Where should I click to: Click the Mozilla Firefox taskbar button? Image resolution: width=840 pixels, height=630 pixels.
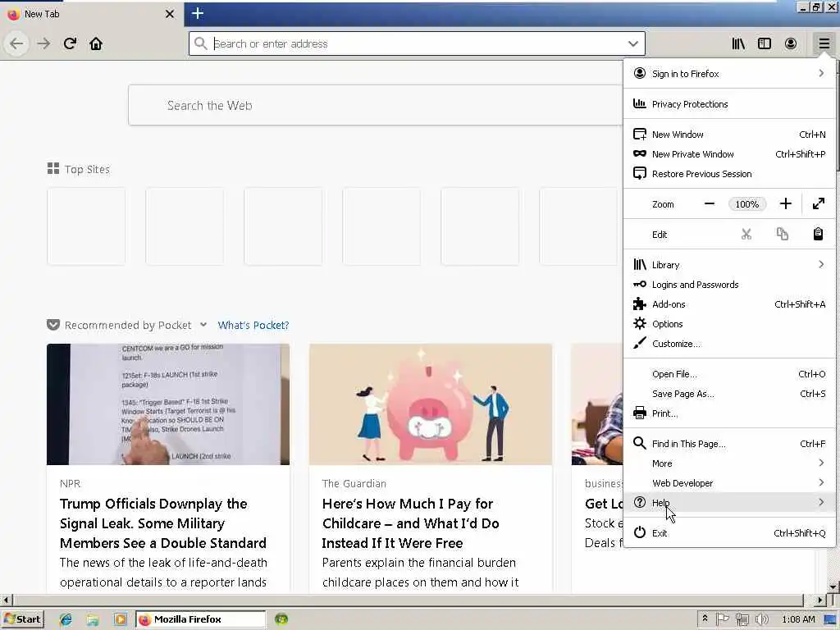pos(200,619)
